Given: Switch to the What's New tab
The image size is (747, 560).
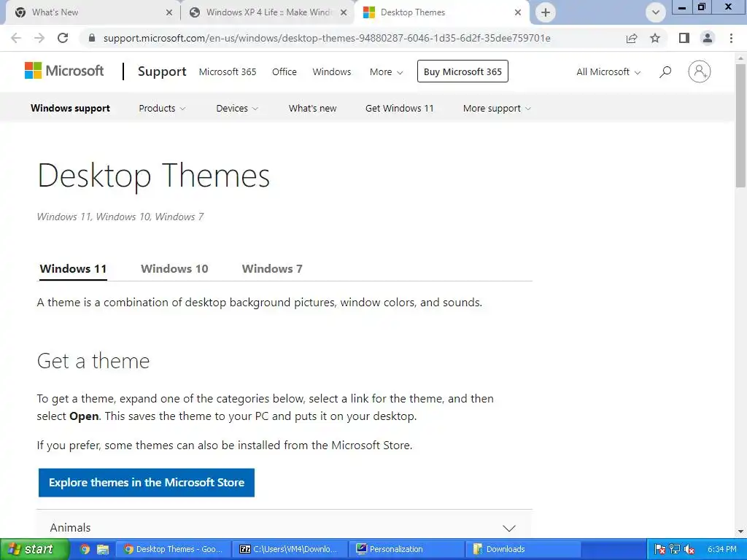Looking at the screenshot, I should pos(90,12).
